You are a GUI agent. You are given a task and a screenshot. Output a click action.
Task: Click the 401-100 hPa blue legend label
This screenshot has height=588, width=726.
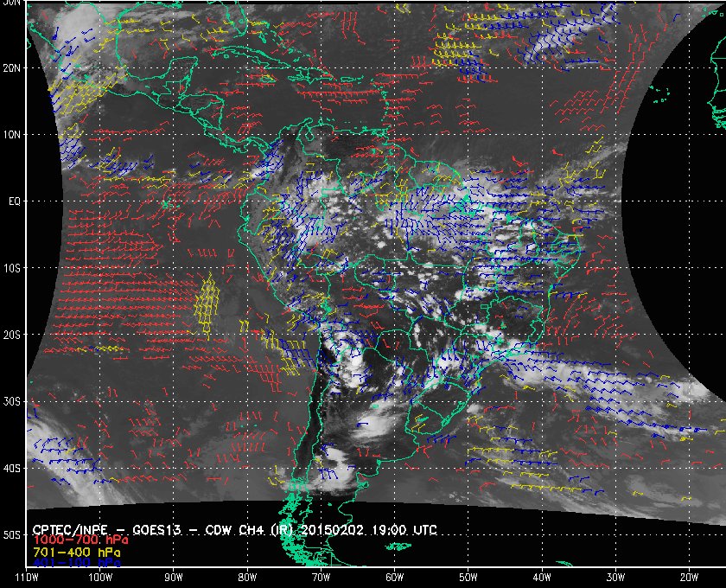coord(76,563)
